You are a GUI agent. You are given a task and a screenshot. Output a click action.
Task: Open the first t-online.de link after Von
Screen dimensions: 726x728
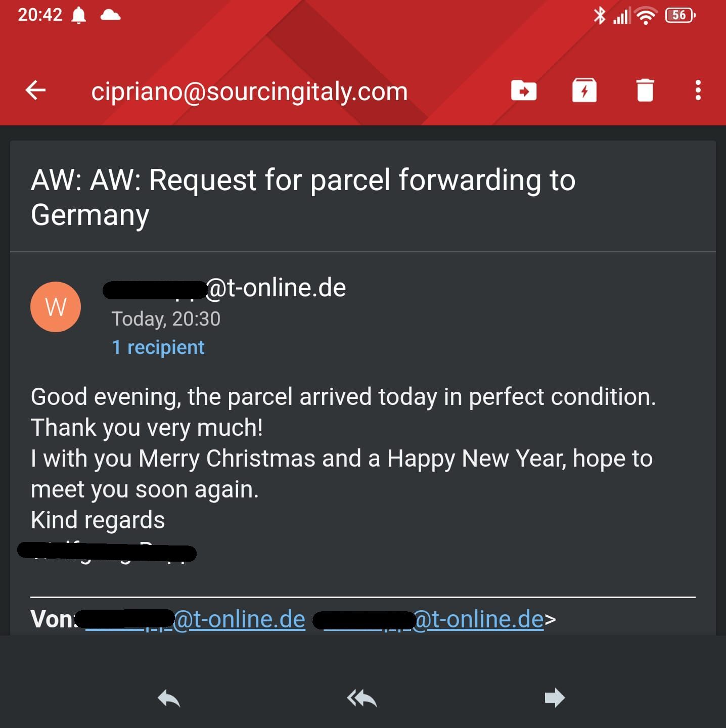pos(239,619)
